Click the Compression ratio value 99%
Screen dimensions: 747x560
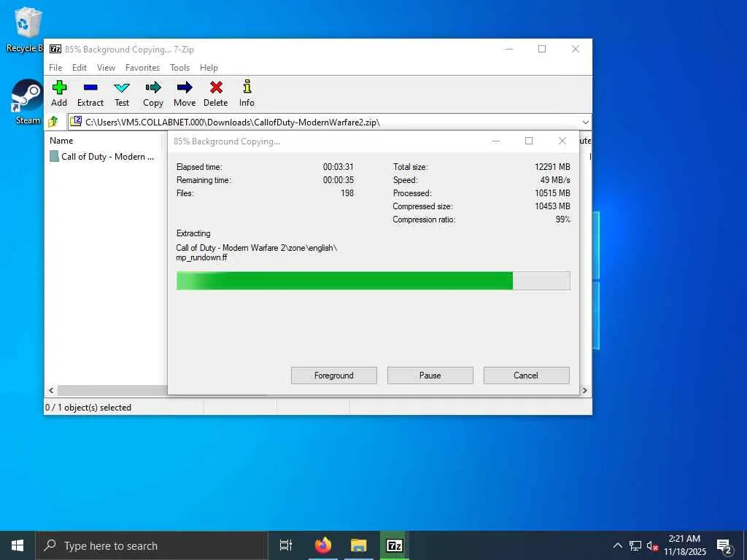coord(562,219)
